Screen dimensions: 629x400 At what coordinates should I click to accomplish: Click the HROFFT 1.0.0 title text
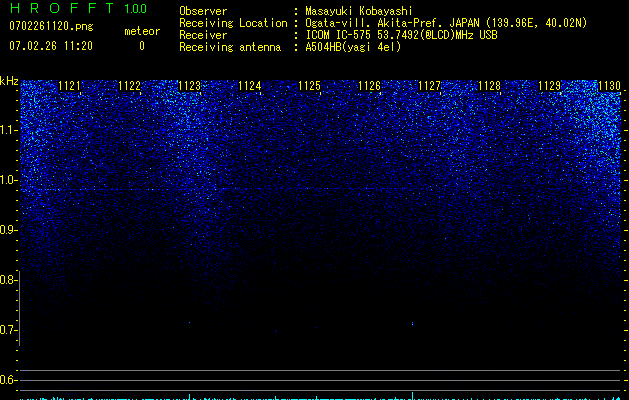(x=78, y=8)
